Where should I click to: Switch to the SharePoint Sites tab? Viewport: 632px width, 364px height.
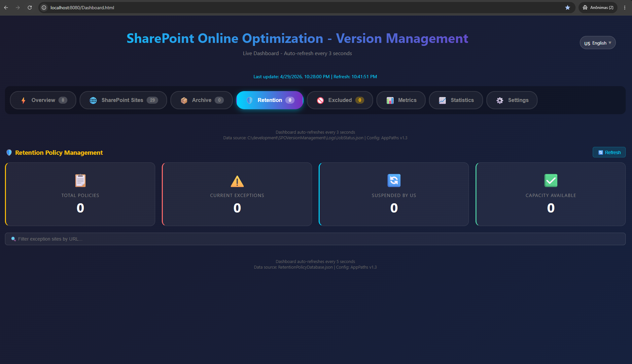pyautogui.click(x=123, y=100)
